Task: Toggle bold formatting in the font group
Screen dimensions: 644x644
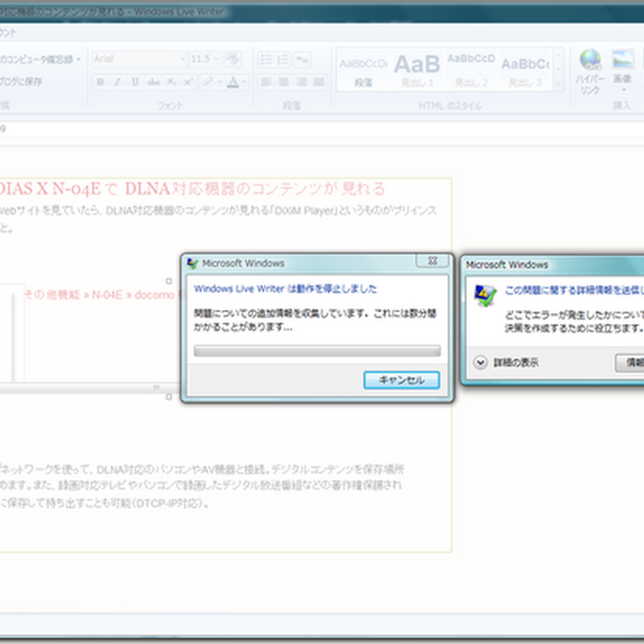Action: [100, 82]
